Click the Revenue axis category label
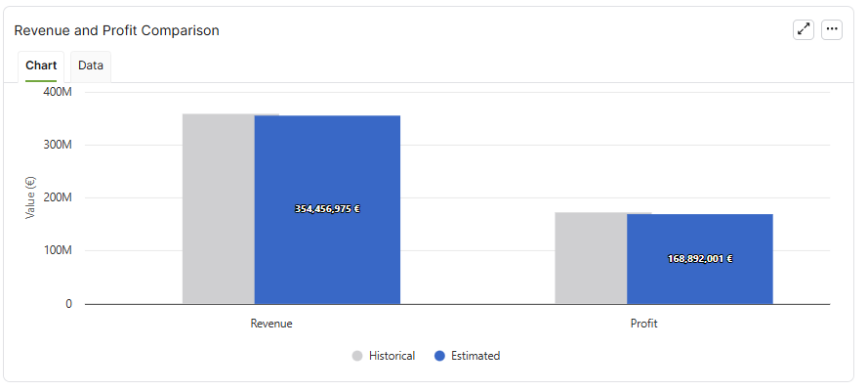Screen dimensions: 868x391 tap(271, 324)
